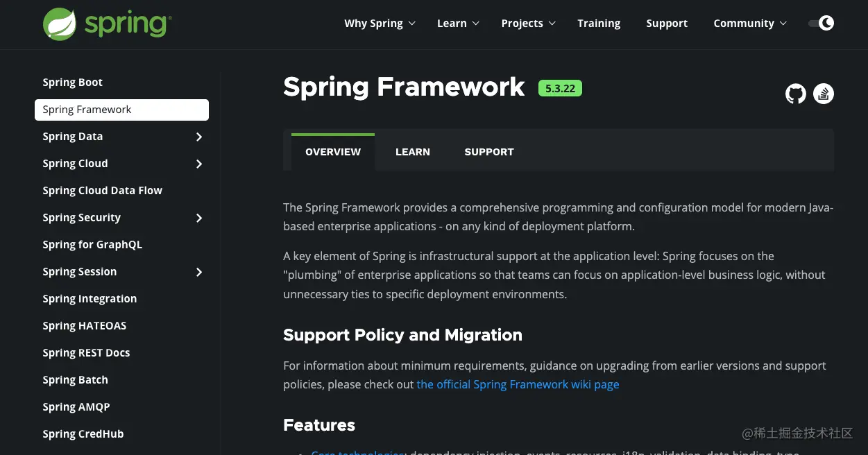The width and height of the screenshot is (868, 455).
Task: Open Spring REST Docs project
Action: click(86, 353)
